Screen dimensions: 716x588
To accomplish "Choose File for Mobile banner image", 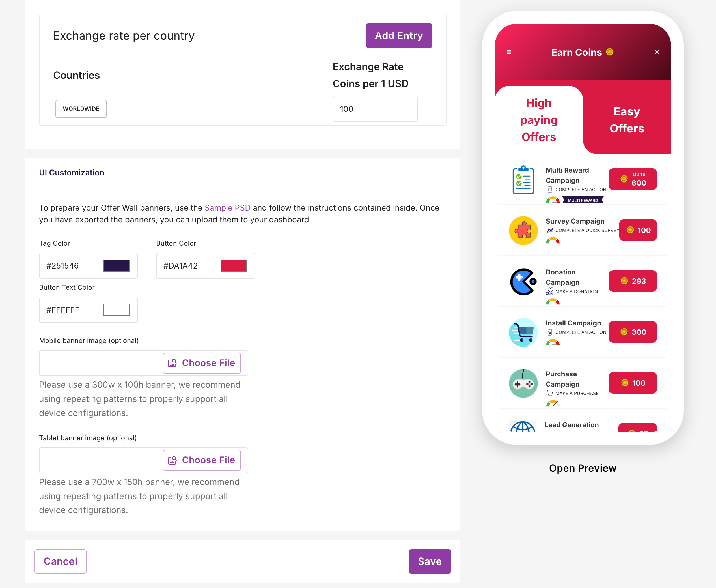I will click(x=202, y=363).
